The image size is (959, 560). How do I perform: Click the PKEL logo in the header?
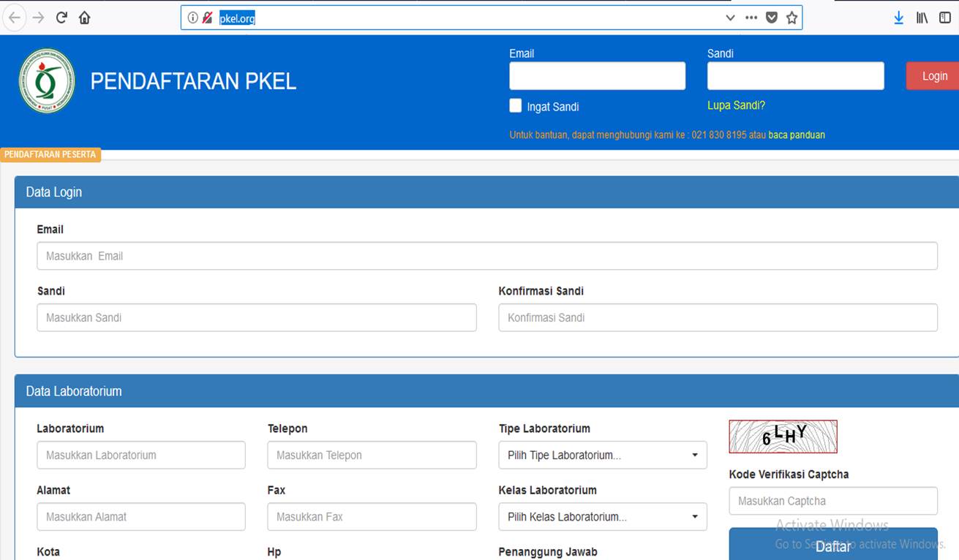(47, 81)
